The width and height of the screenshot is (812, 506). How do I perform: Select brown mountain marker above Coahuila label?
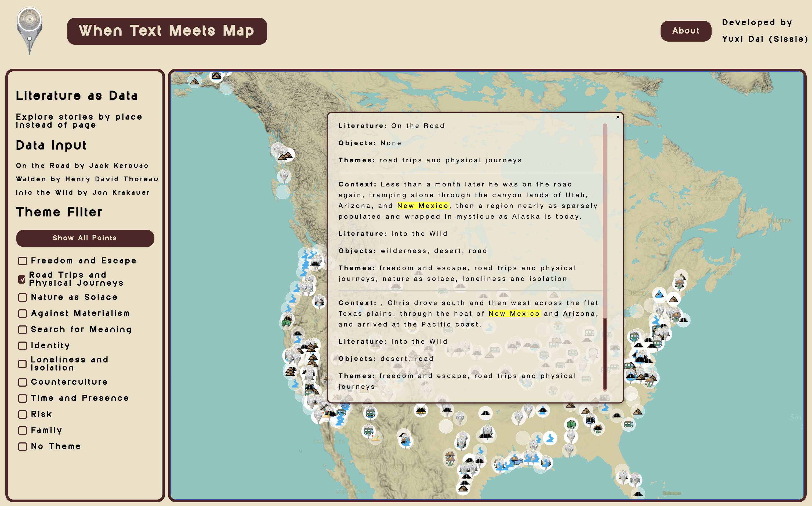(463, 488)
